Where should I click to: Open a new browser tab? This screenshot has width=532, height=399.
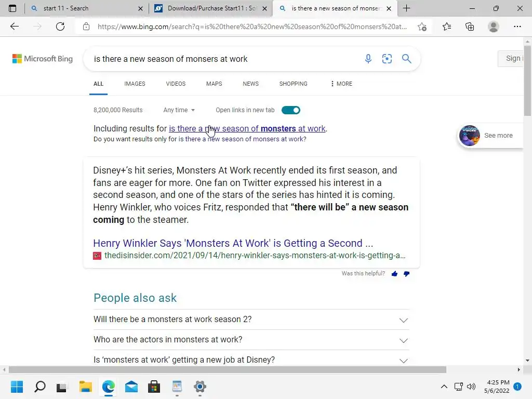(x=406, y=8)
